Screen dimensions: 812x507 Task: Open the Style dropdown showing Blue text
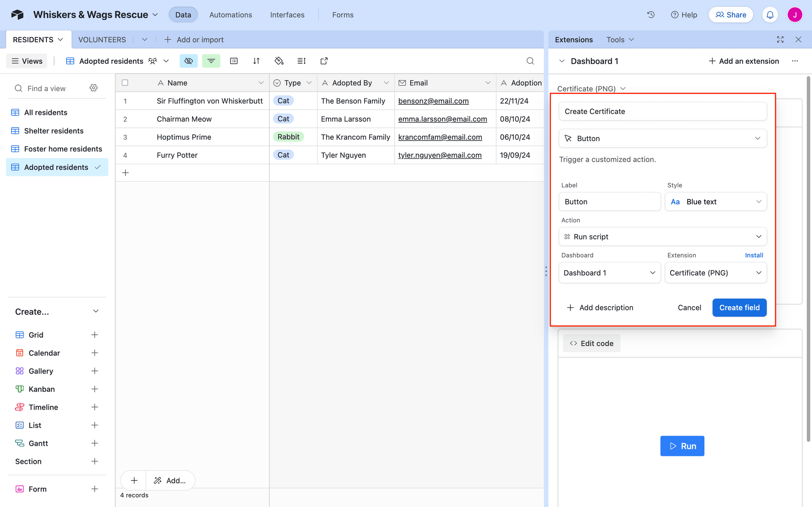(716, 201)
